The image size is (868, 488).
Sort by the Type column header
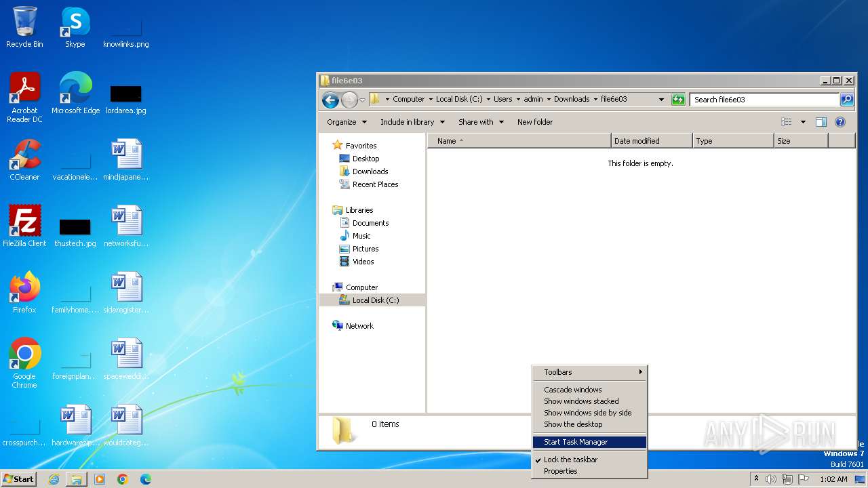[x=733, y=141]
